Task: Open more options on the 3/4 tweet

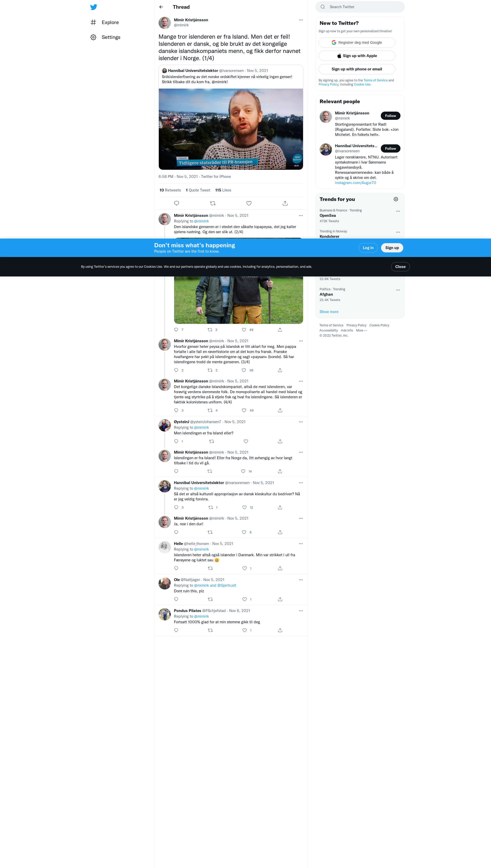Action: coord(301,341)
